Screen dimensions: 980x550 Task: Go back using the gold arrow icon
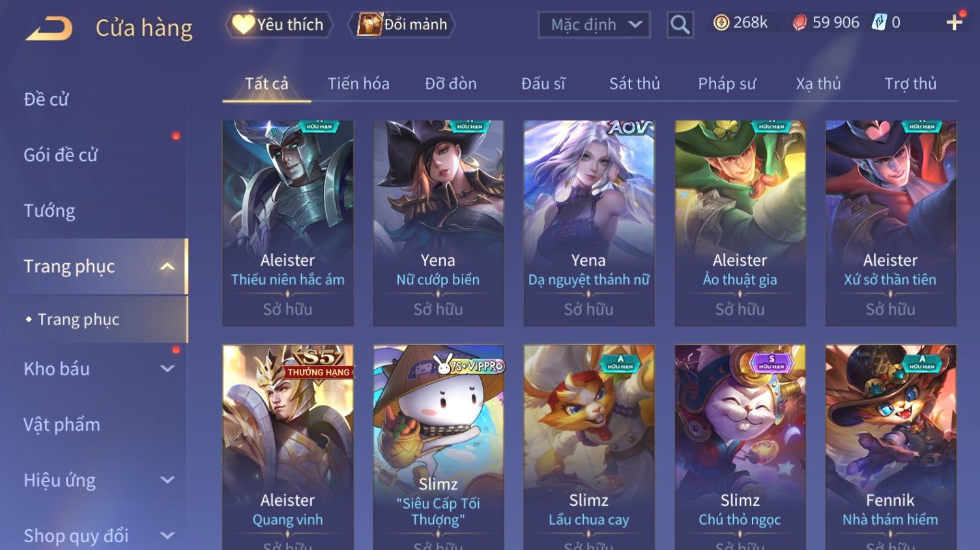click(49, 29)
